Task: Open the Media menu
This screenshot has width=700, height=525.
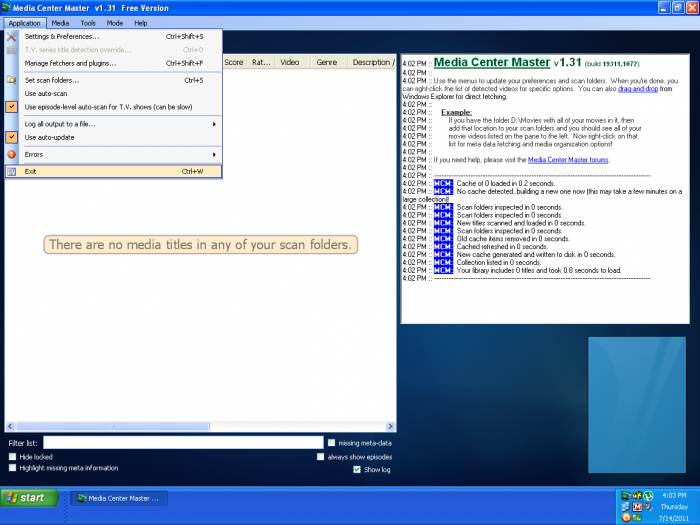Action: (x=60, y=23)
